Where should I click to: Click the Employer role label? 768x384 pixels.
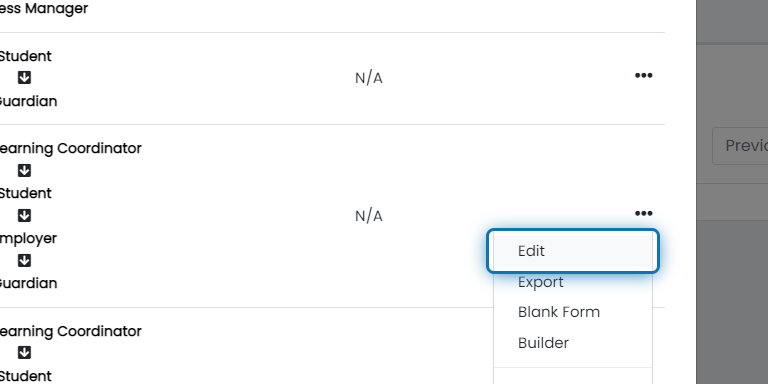[x=28, y=239]
